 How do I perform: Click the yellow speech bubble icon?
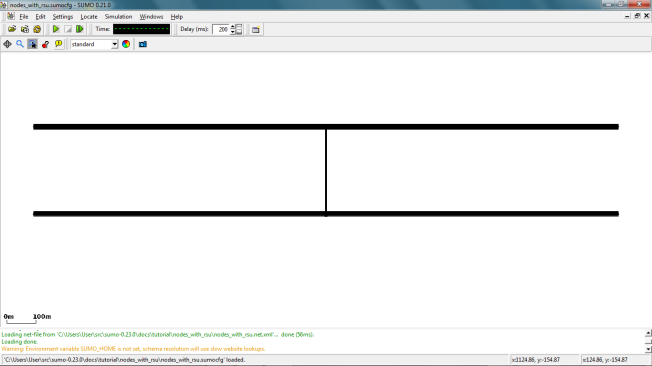pyautogui.click(x=58, y=44)
